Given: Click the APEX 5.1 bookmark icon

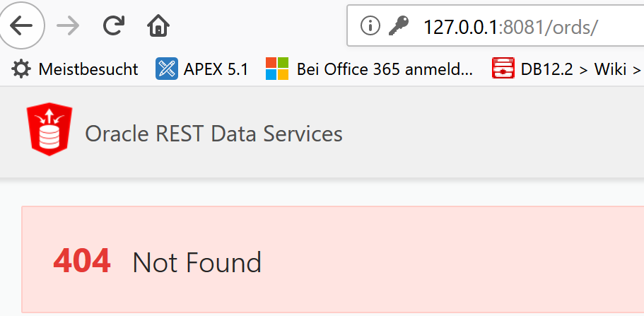Looking at the screenshot, I should click(x=167, y=69).
